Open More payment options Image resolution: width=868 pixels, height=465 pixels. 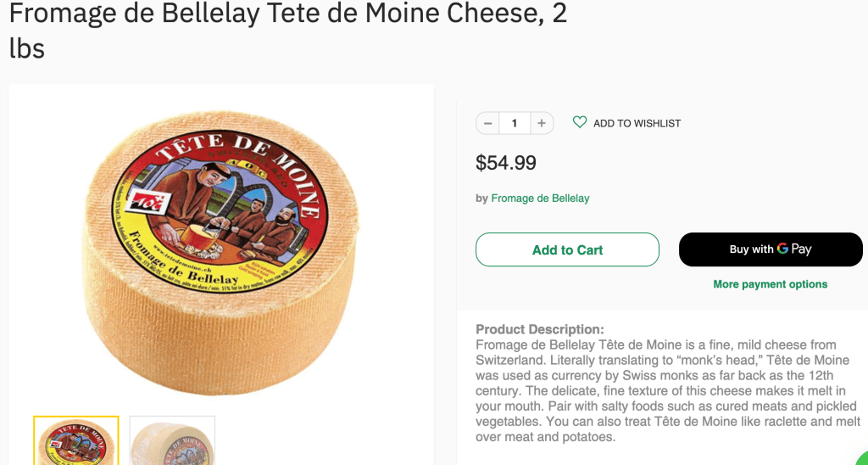[x=770, y=284]
